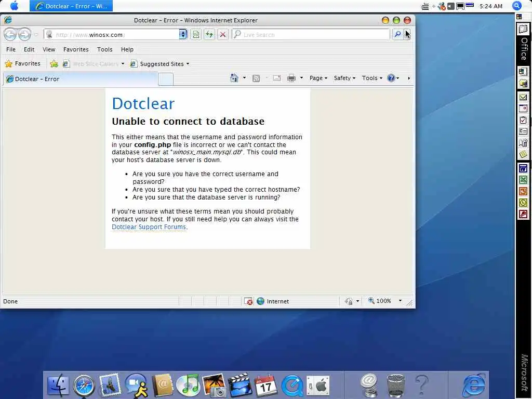532x399 pixels.
Task: Open the Tools dropdown in command bar
Action: [372, 78]
